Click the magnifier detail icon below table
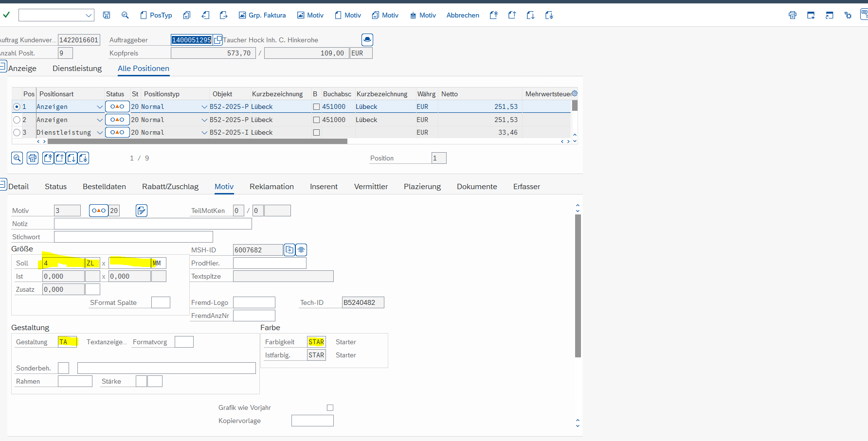The width and height of the screenshot is (868, 441). pos(17,158)
